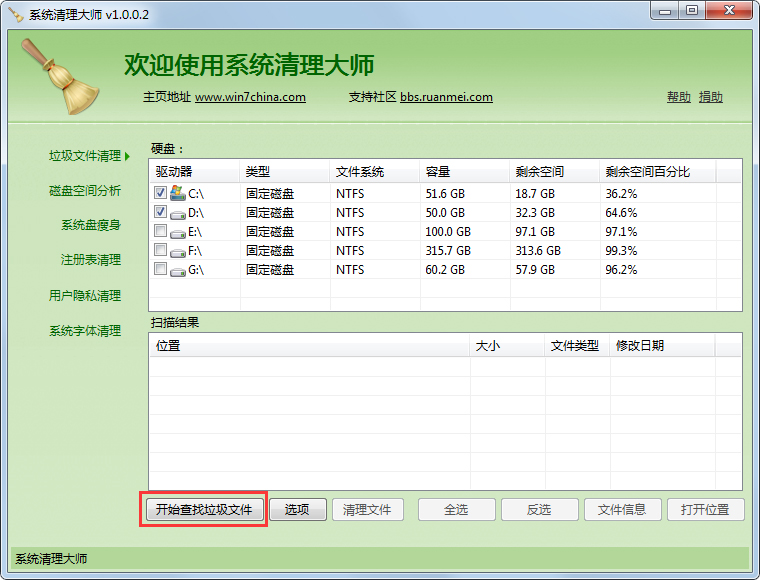Click the 全选 button
This screenshot has height=580, width=760.
click(457, 509)
